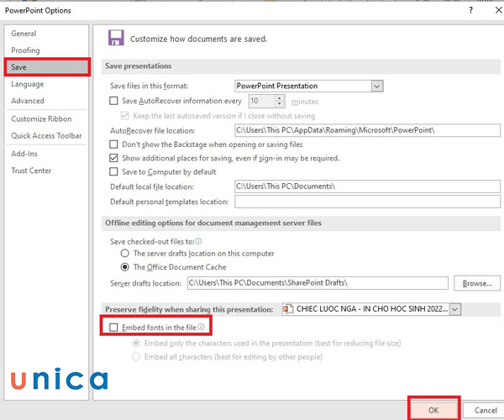Open the General options category
The height and width of the screenshot is (420, 504).
(x=24, y=34)
